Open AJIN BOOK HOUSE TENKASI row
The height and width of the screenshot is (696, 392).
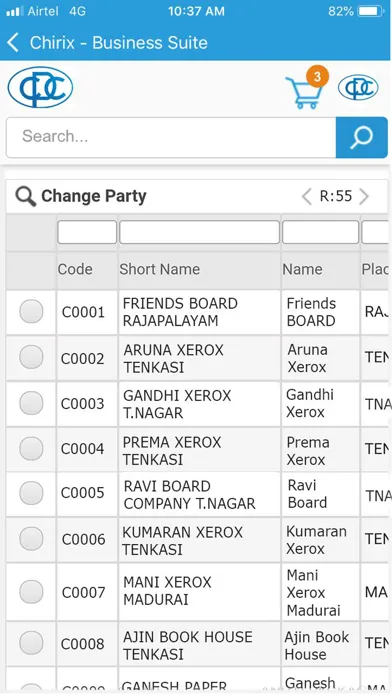[x=197, y=644]
